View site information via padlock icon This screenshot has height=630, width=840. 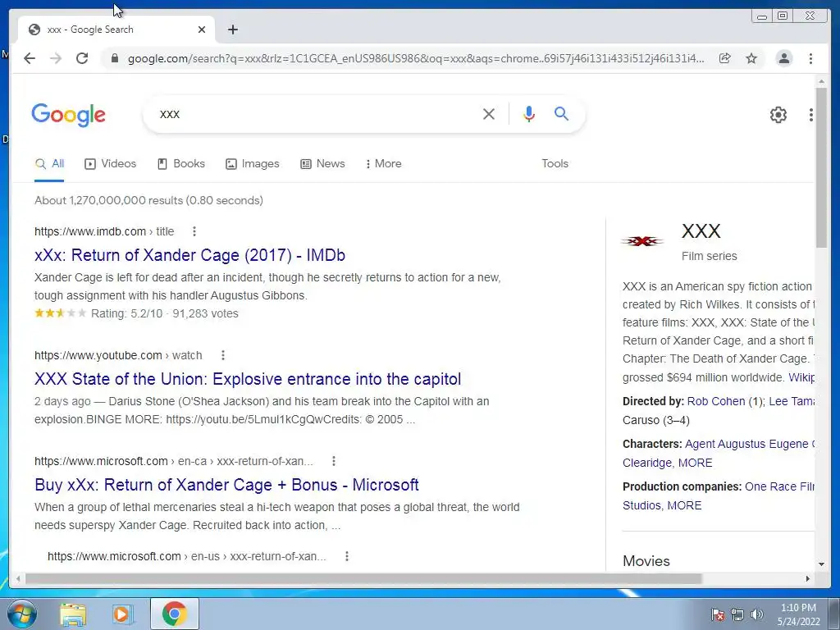point(114,58)
